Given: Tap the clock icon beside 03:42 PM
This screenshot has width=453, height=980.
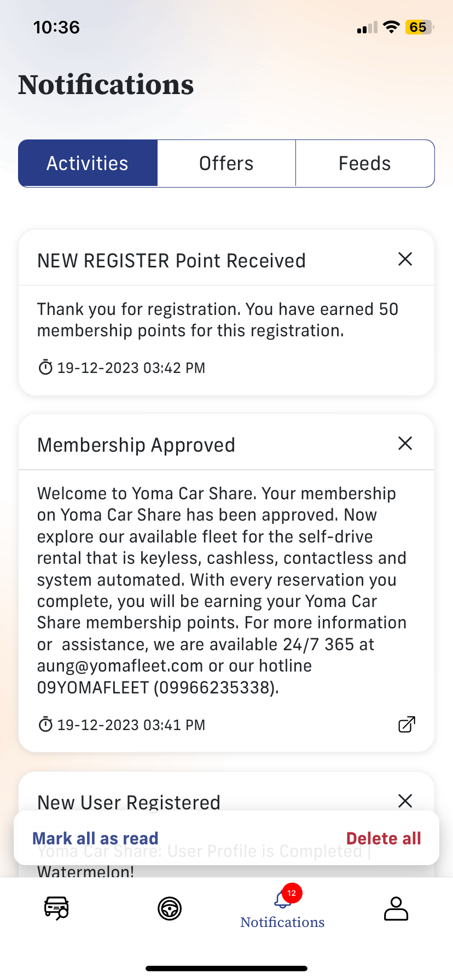Looking at the screenshot, I should click(45, 367).
